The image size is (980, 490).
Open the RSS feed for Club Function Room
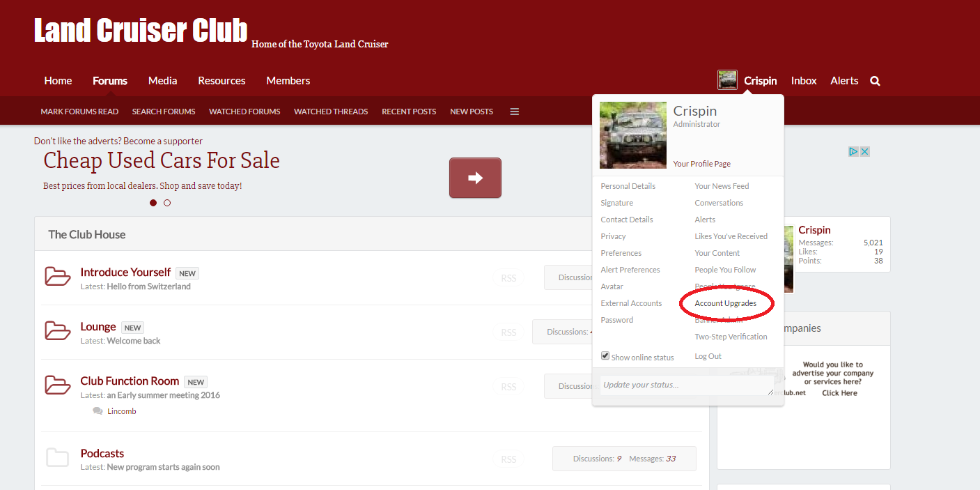508,387
